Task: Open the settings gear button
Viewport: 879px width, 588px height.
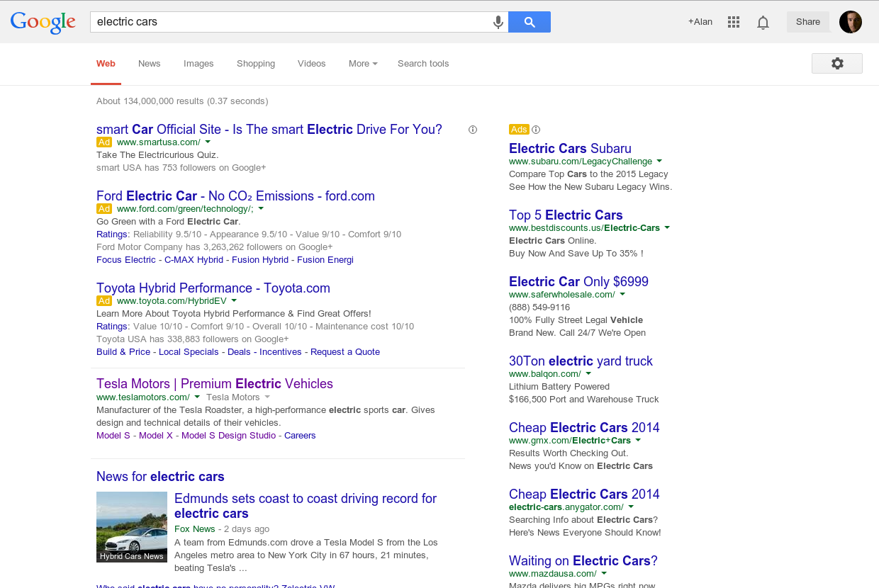Action: point(837,63)
